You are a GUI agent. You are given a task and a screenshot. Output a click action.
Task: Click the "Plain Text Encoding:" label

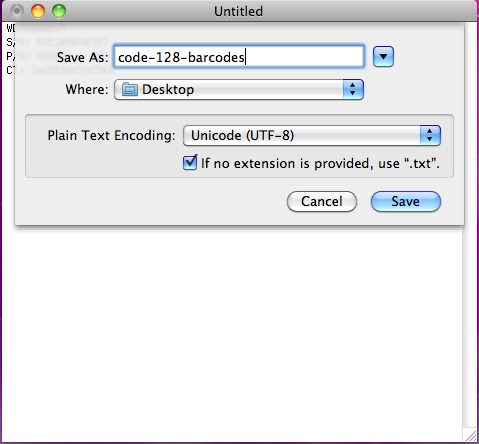point(111,136)
